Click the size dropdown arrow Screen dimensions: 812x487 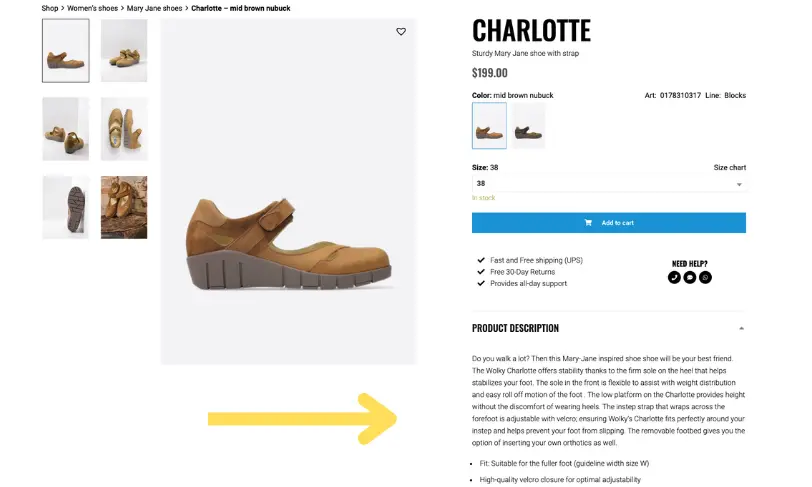(x=739, y=184)
